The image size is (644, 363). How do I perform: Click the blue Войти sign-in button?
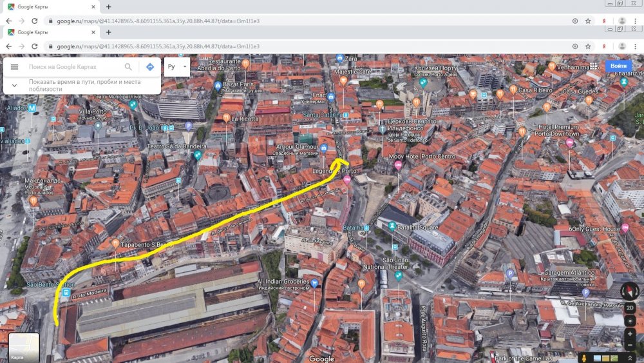(x=618, y=66)
